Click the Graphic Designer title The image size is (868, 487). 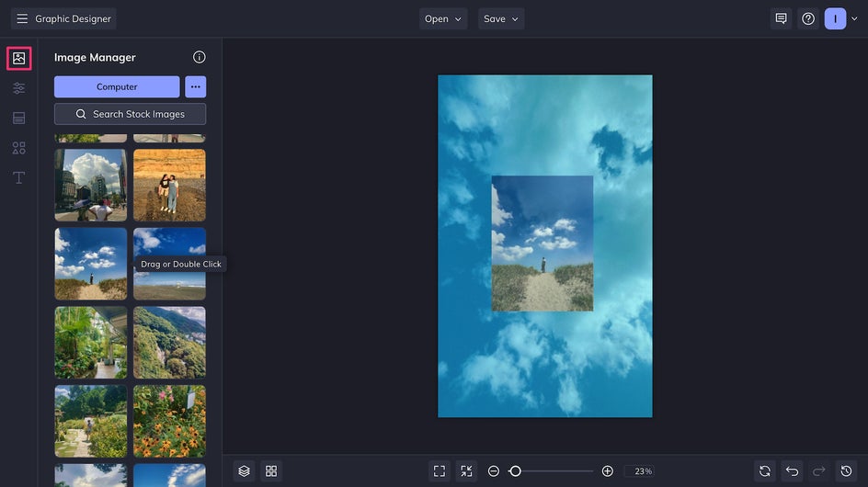coord(73,18)
